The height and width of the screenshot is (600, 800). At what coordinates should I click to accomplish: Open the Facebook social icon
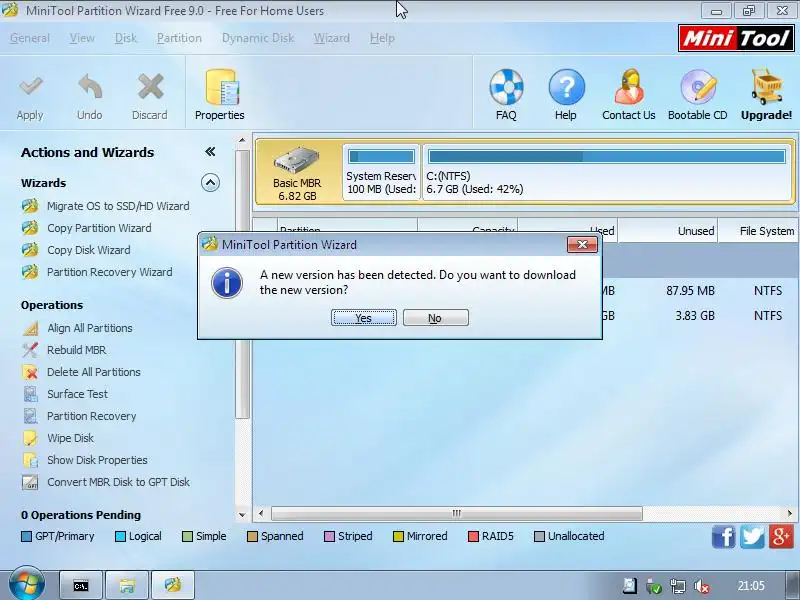[x=723, y=537]
